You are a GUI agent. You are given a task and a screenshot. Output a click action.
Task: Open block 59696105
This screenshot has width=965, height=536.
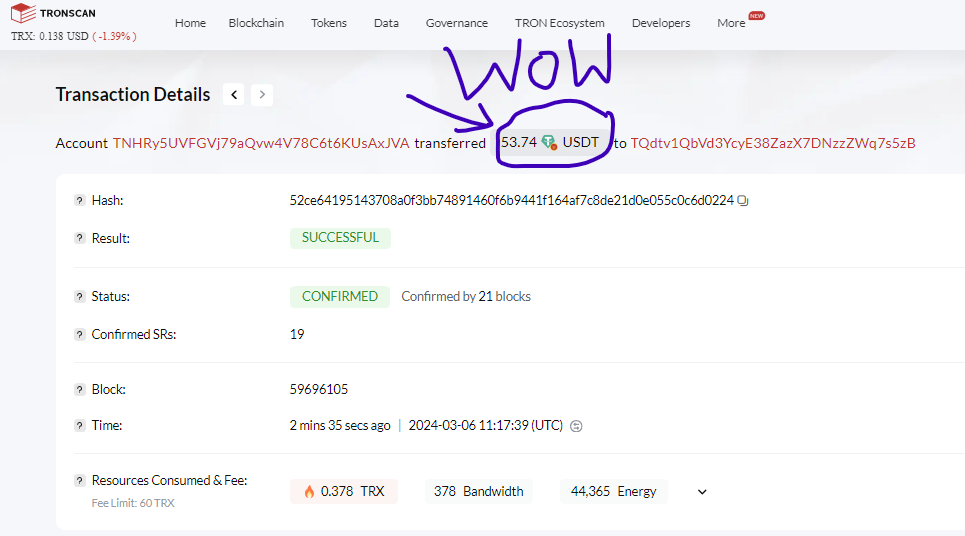click(319, 390)
